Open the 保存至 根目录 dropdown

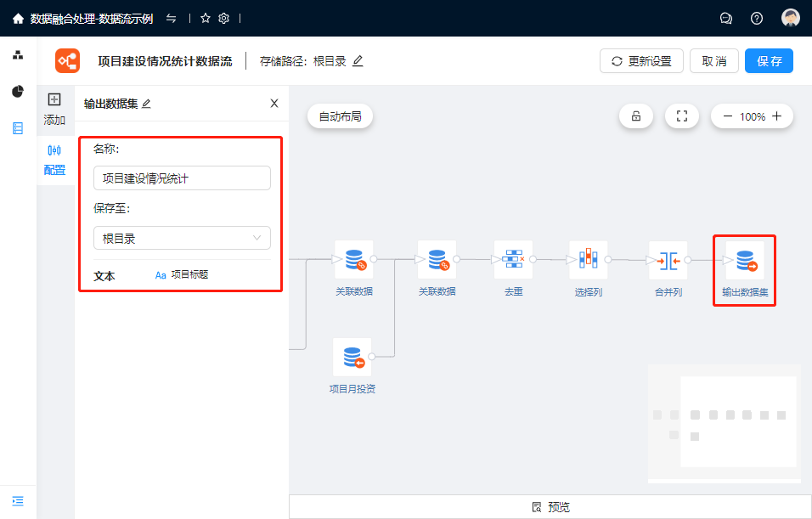click(x=182, y=238)
